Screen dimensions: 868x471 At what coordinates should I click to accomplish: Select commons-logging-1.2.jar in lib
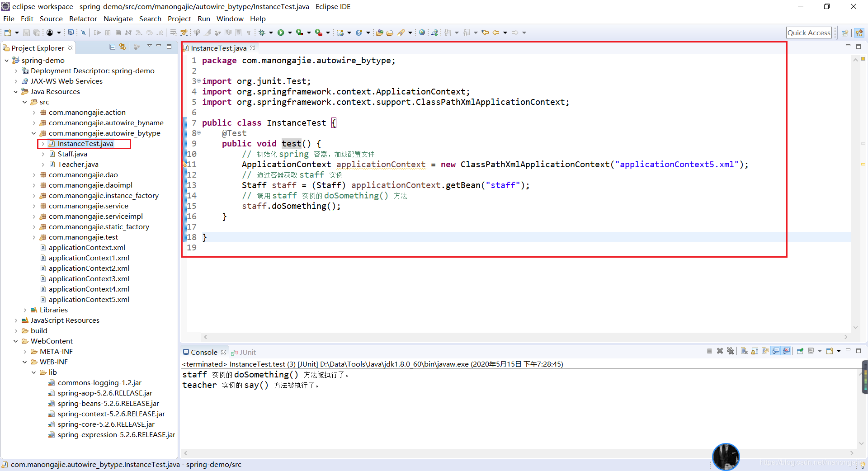click(99, 382)
